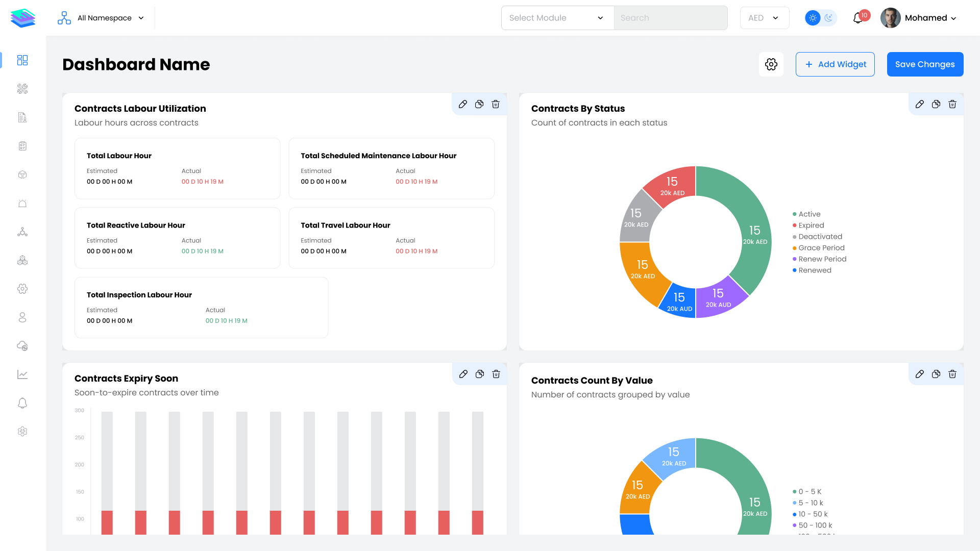
Task: Click Mohamed's profile avatar photo
Action: click(891, 18)
